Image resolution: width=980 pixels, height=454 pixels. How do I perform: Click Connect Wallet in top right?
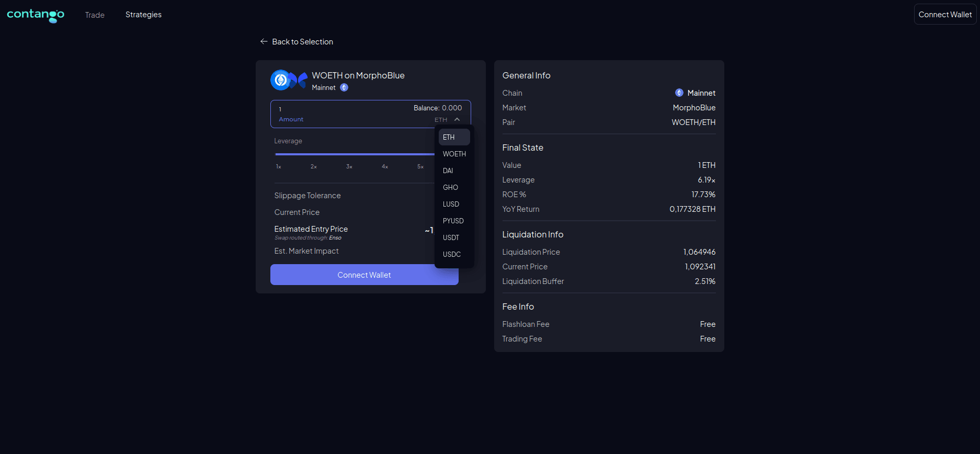(945, 14)
